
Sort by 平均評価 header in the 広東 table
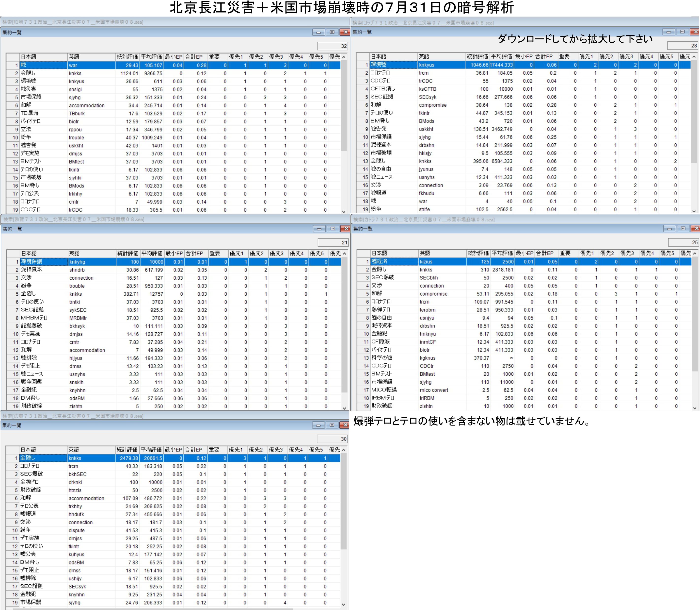(151, 450)
